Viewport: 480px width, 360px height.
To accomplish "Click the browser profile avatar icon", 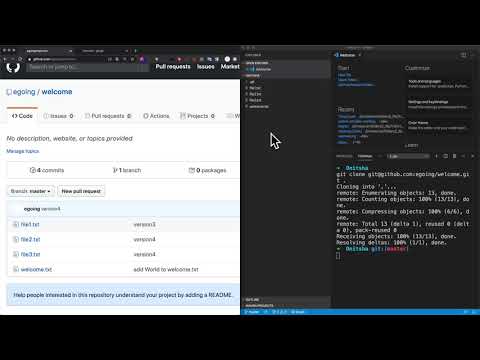I will coord(227,59).
